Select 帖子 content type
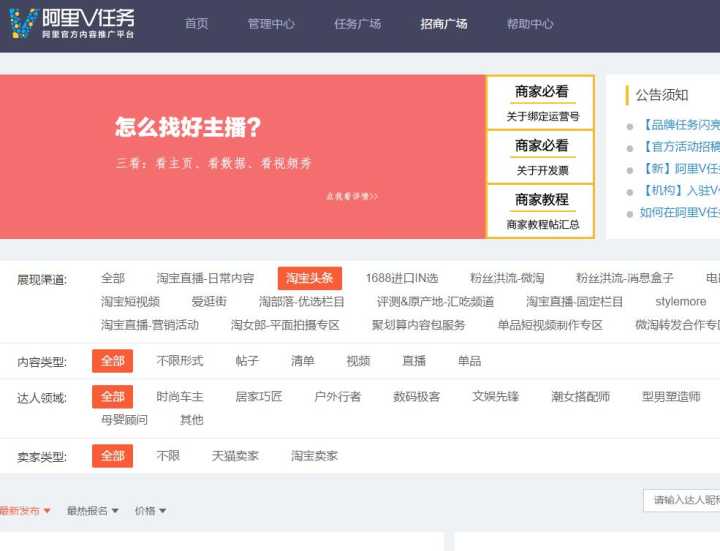720x551 pixels. 247,361
